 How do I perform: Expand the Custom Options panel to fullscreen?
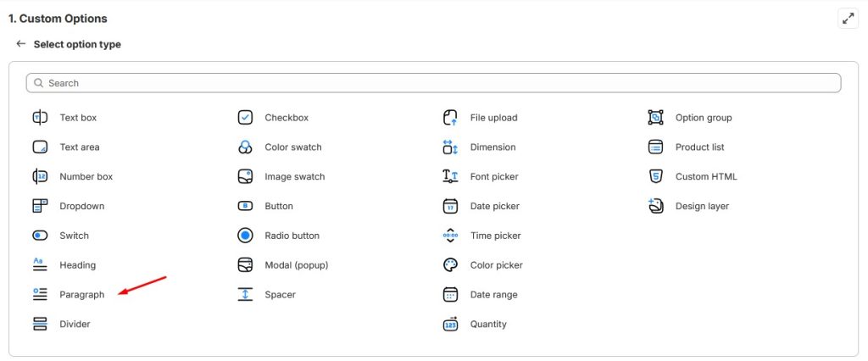click(848, 19)
